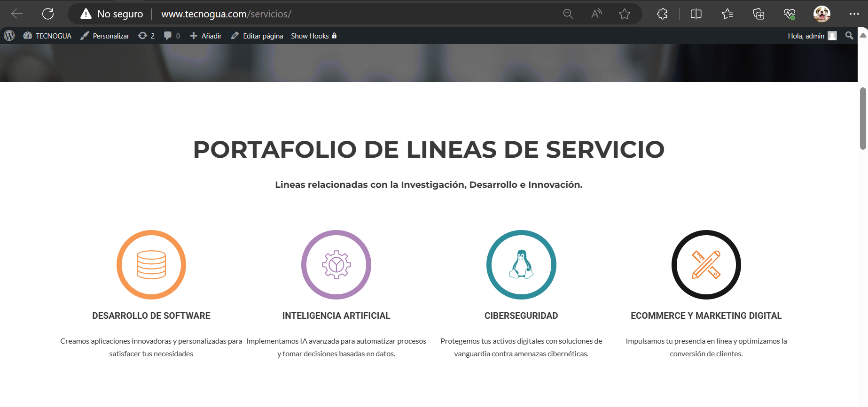868x407 pixels.
Task: Open the Favorites list icon
Action: tap(727, 14)
